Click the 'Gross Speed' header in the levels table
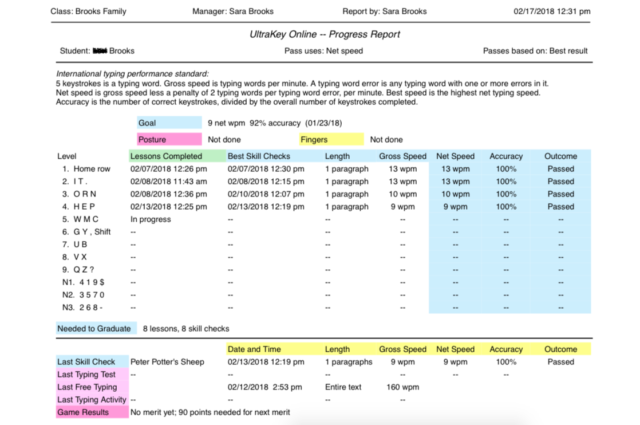Image resolution: width=640 pixels, height=425 pixels. point(402,156)
